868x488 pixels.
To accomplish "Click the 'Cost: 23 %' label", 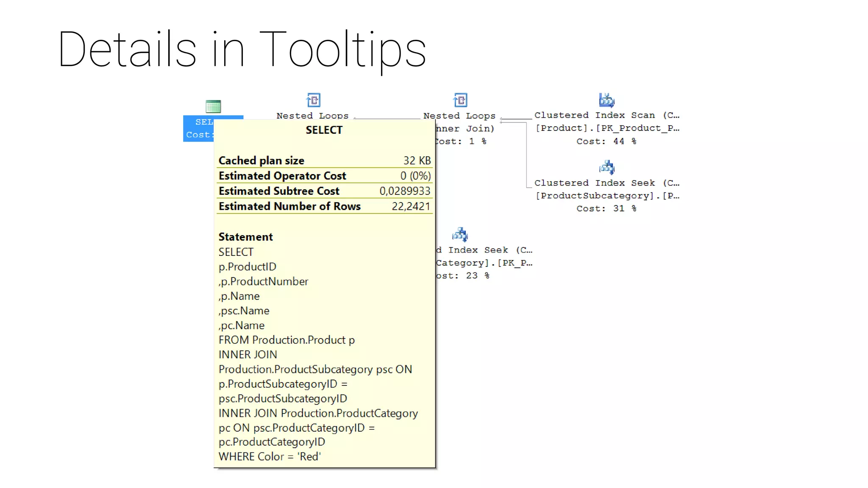I will point(463,276).
